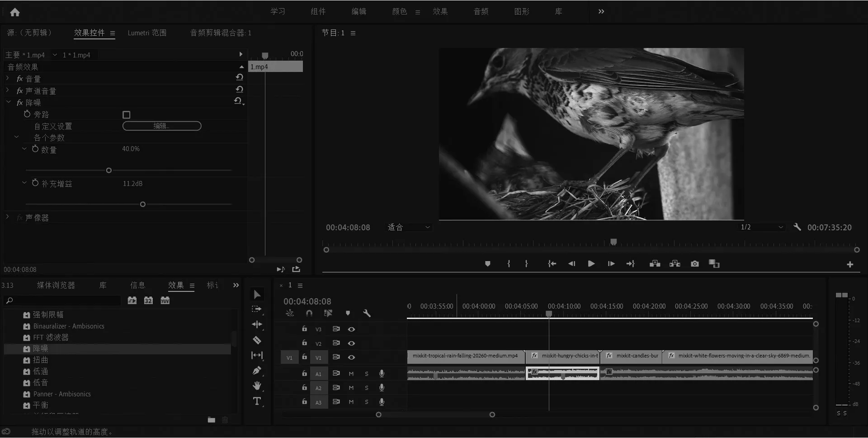Go to the Home screen icon
868x438 pixels.
[15, 12]
